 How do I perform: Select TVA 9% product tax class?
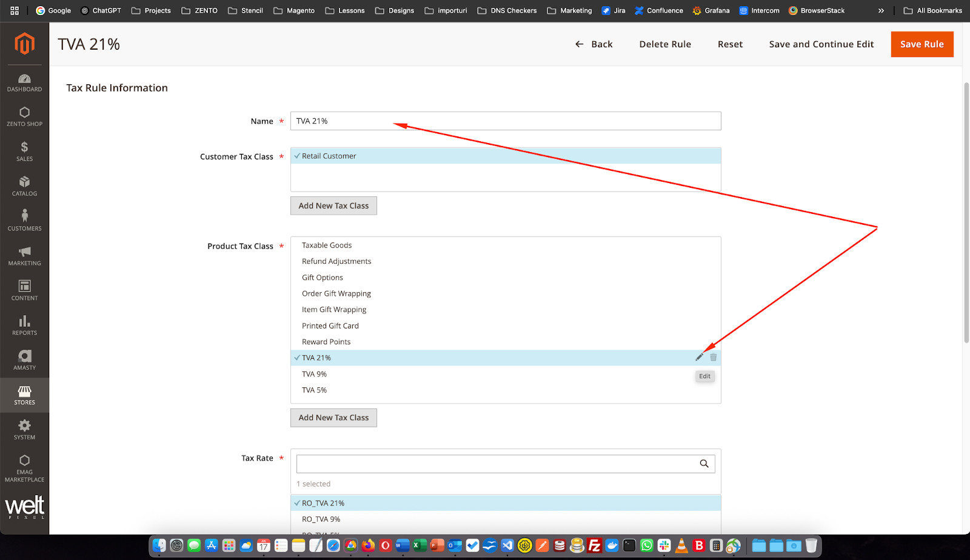pyautogui.click(x=506, y=374)
